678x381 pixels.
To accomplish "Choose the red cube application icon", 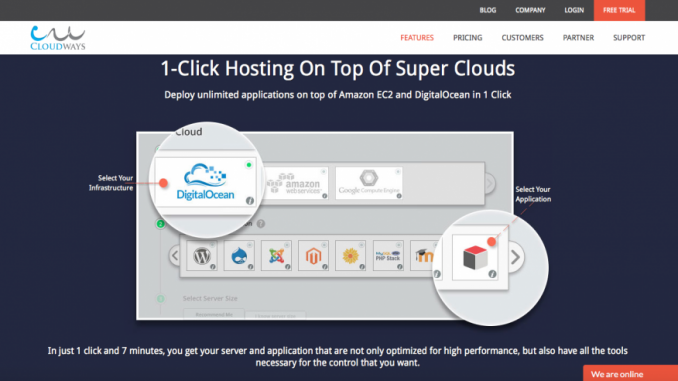I will coord(475,257).
